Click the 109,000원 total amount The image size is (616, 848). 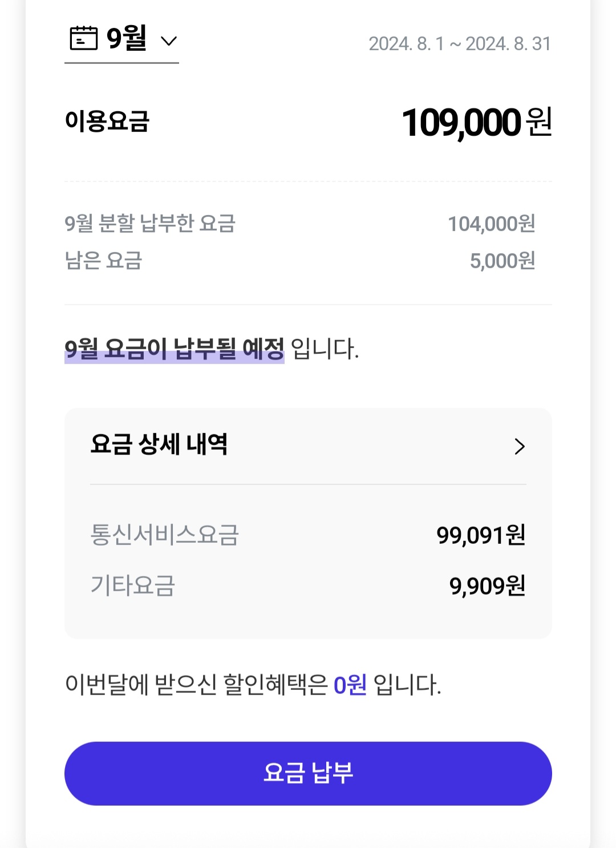pos(477,122)
